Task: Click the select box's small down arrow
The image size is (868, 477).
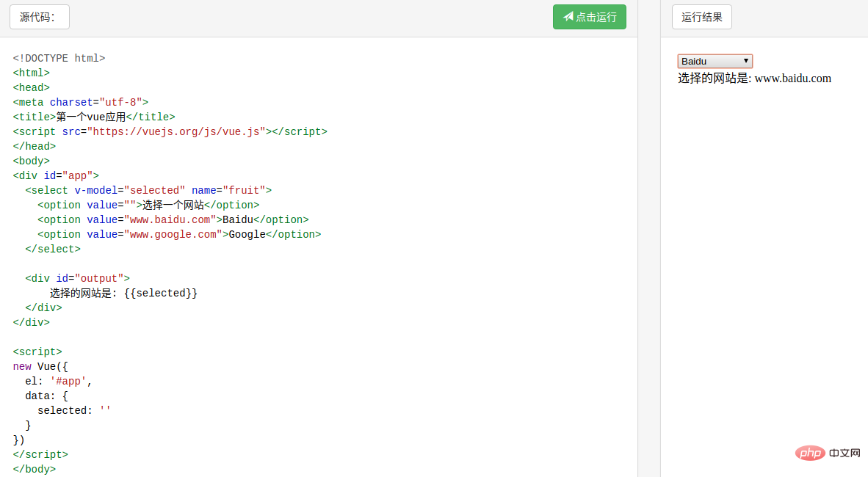Action: pos(746,61)
